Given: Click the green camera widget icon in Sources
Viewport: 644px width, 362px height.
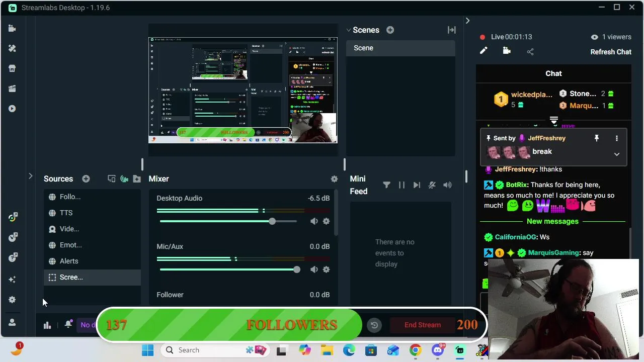Looking at the screenshot, I should [x=124, y=179].
